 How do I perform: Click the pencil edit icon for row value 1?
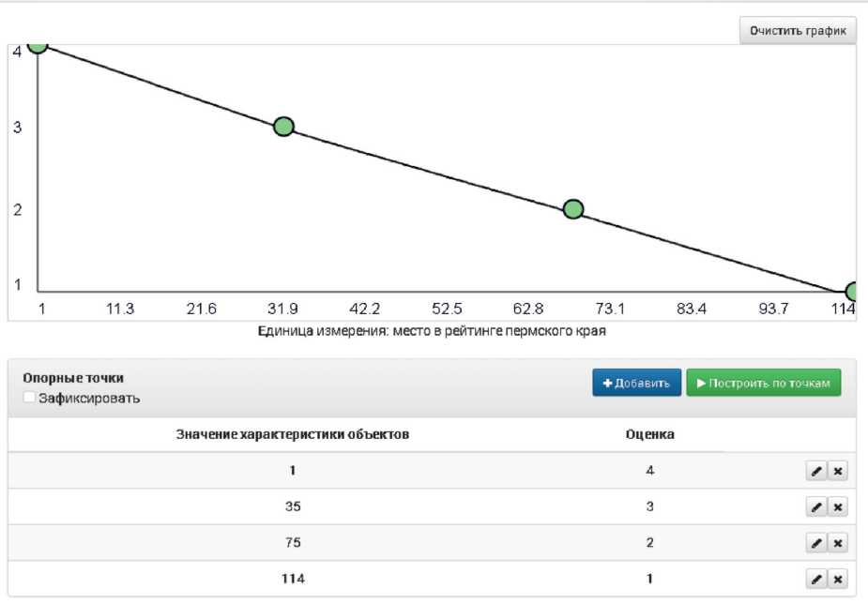coord(816,471)
